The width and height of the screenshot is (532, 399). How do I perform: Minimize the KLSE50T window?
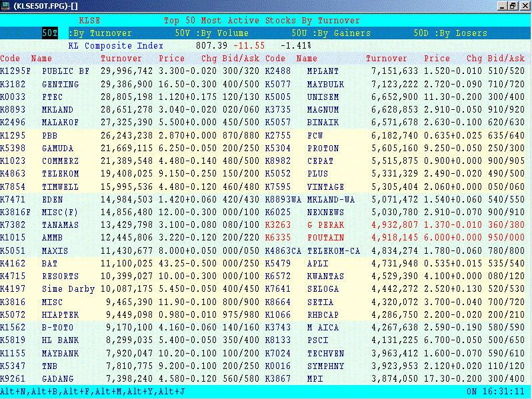click(x=502, y=6)
